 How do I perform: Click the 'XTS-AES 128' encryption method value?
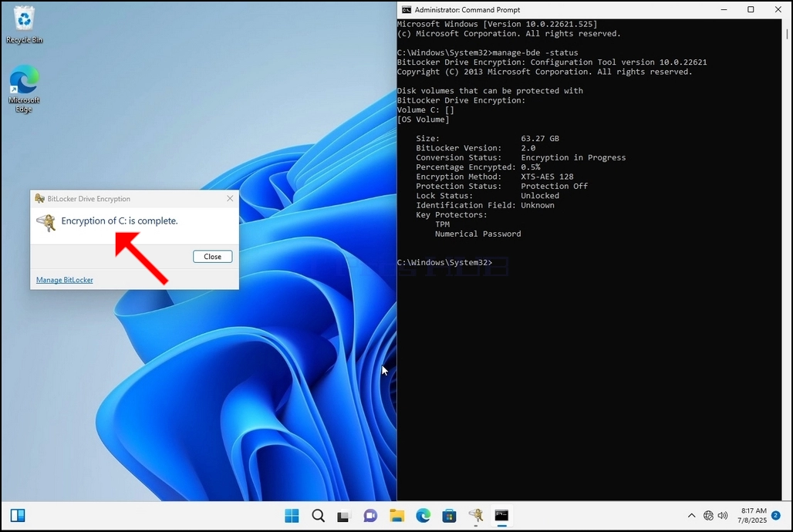(x=547, y=177)
